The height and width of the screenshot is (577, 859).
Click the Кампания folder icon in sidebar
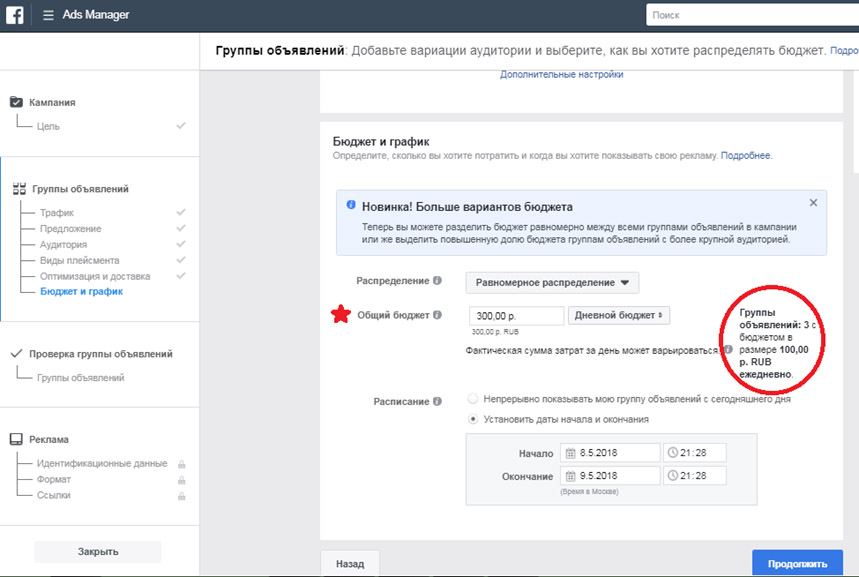point(16,102)
